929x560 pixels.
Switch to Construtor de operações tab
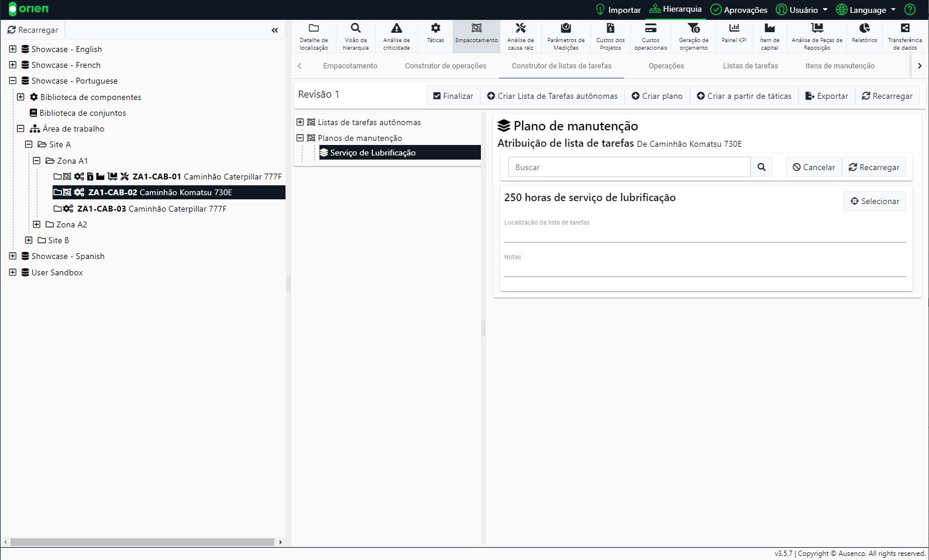[x=446, y=66]
